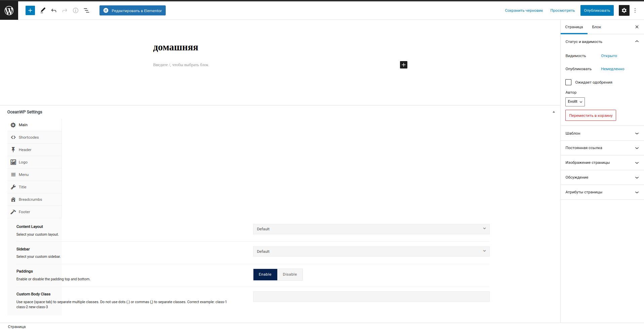Move page to trash (Переместить в корзину)

point(591,115)
